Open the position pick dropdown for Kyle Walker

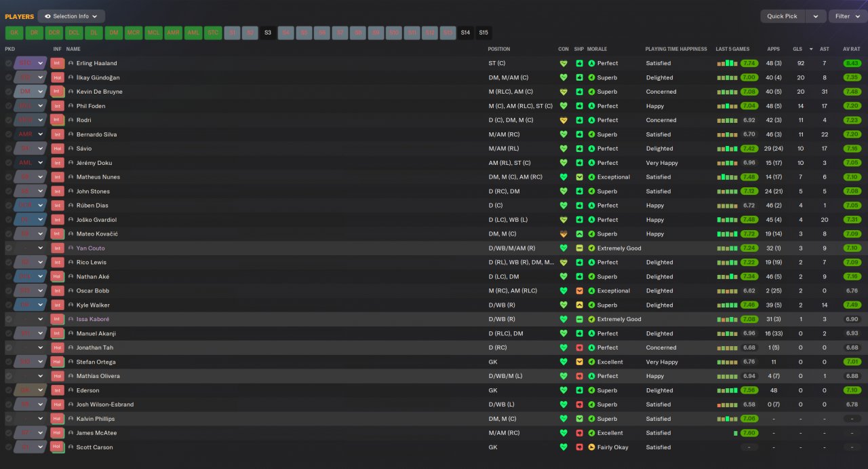pyautogui.click(x=40, y=305)
